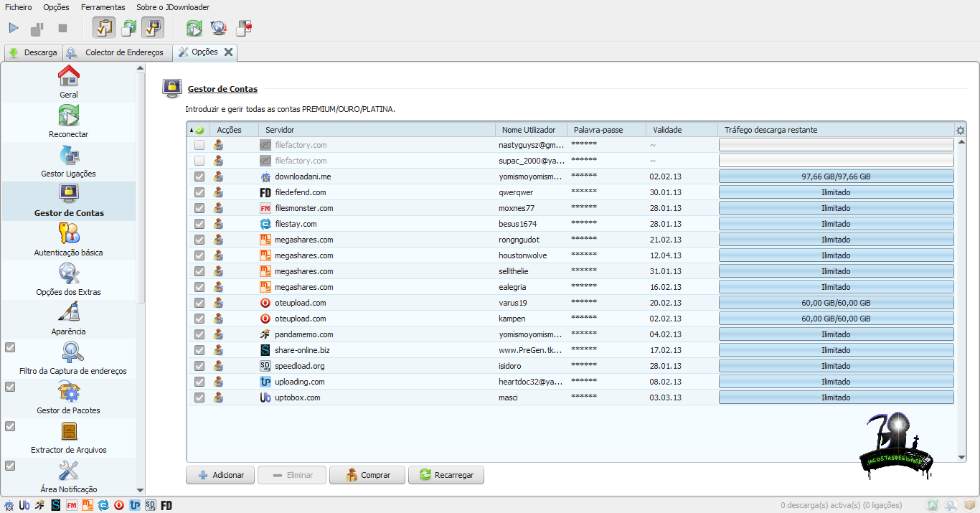980x513 pixels.
Task: Click oteupload.com varus19 traffic progress bar
Action: pyautogui.click(x=836, y=303)
